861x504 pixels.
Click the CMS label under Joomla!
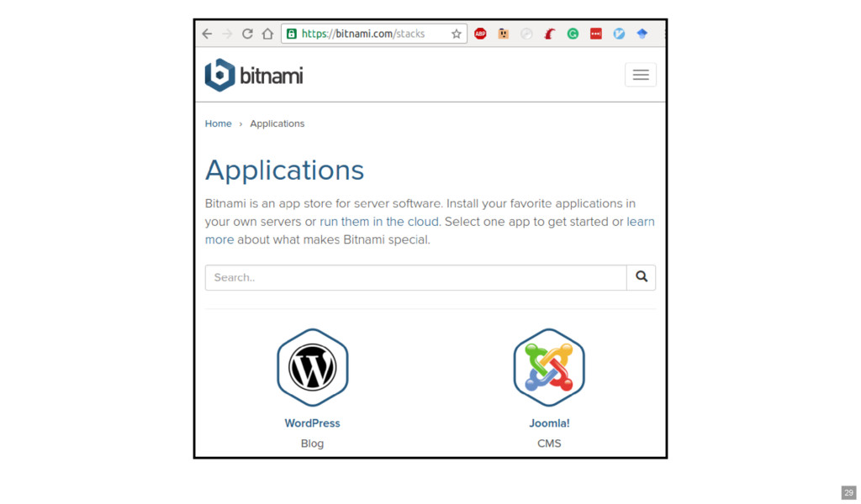(x=549, y=444)
